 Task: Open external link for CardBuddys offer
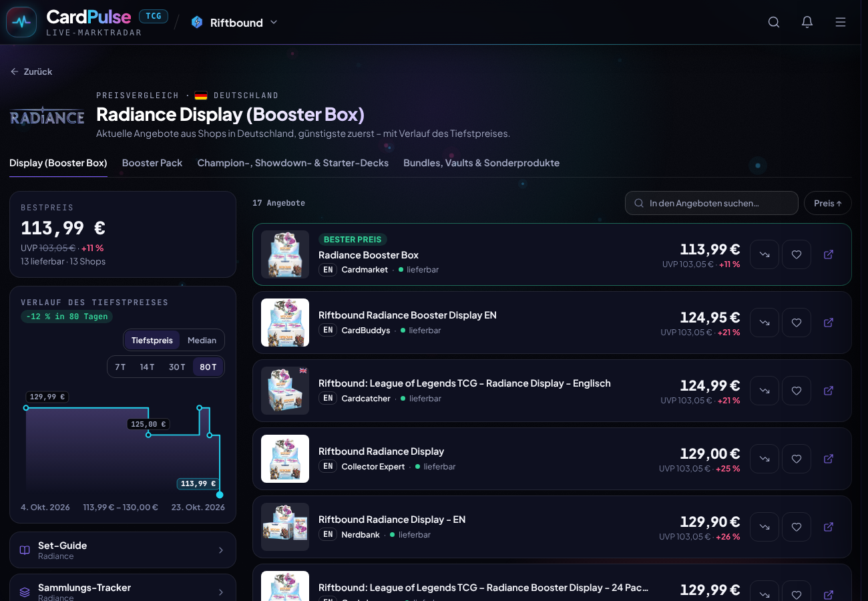click(x=829, y=323)
